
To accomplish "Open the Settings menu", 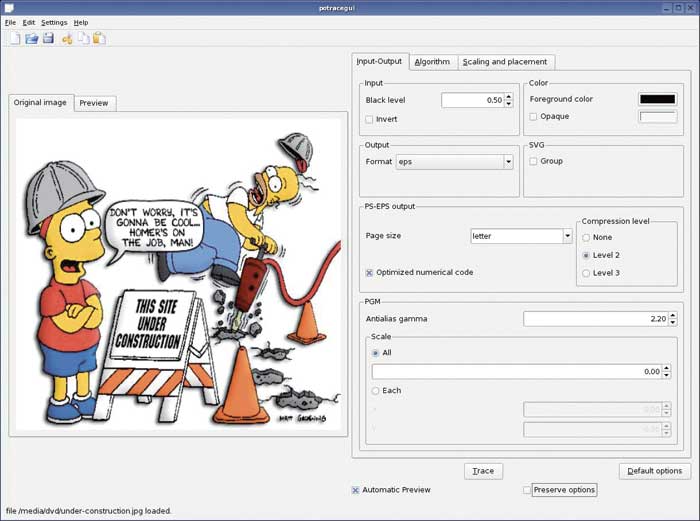I will (54, 22).
